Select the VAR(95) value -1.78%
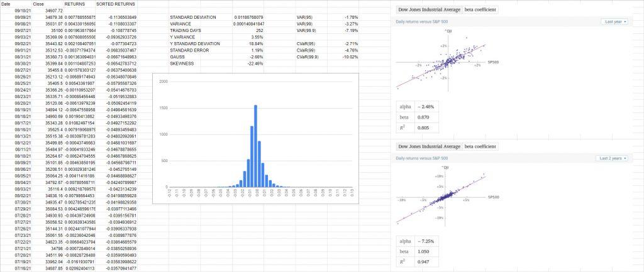The height and width of the screenshot is (272, 644). click(x=351, y=18)
